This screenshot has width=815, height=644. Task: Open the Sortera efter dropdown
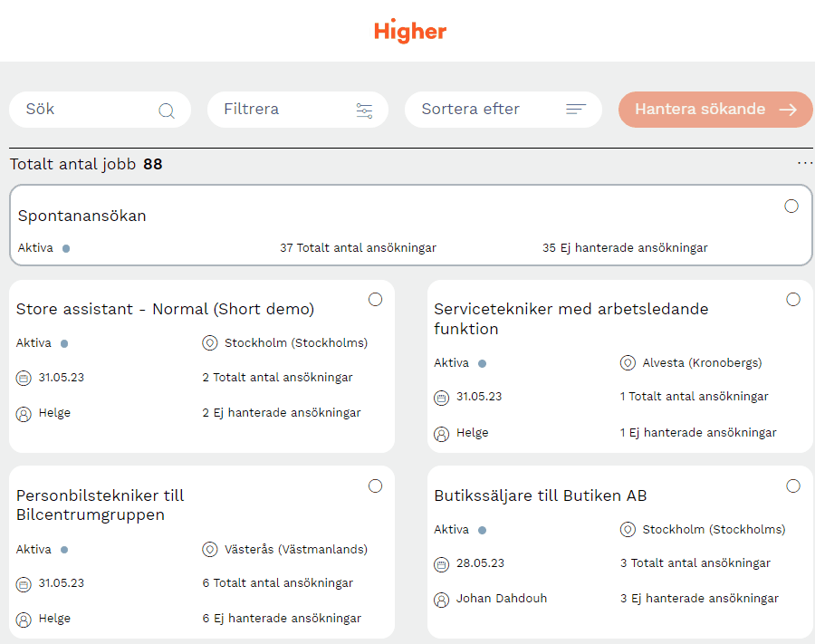[x=503, y=110]
